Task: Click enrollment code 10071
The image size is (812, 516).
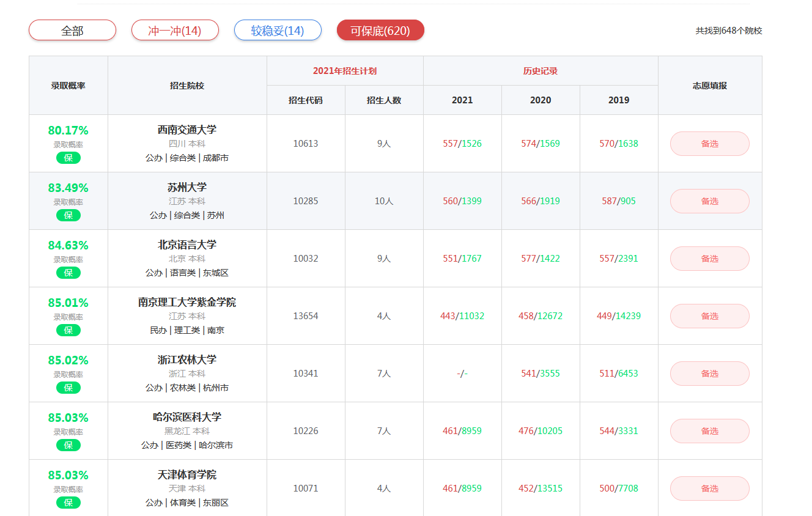Action: 306,488
